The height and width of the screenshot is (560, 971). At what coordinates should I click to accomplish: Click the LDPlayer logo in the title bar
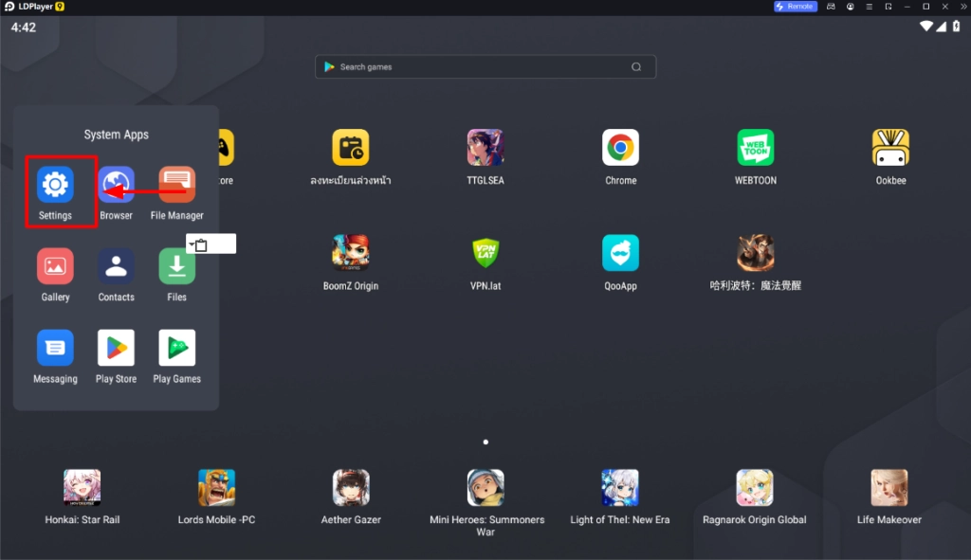pos(9,7)
